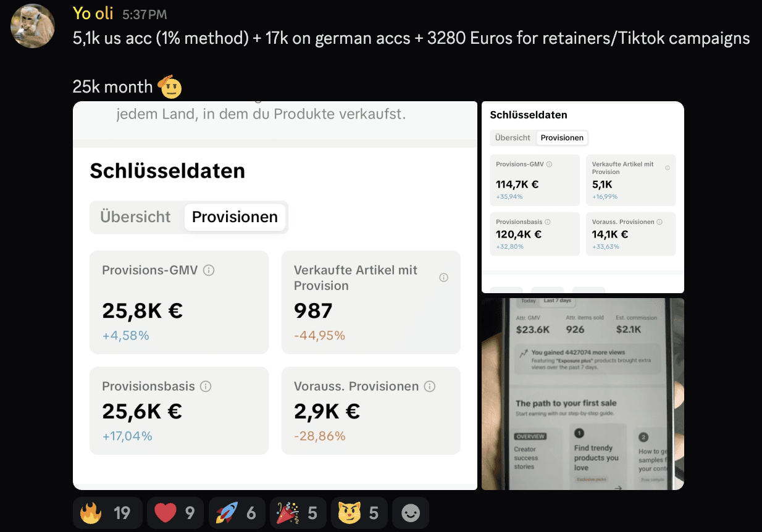Viewport: 762px width, 532px height.
Task: Open the add reaction smiley picker
Action: coord(411,513)
